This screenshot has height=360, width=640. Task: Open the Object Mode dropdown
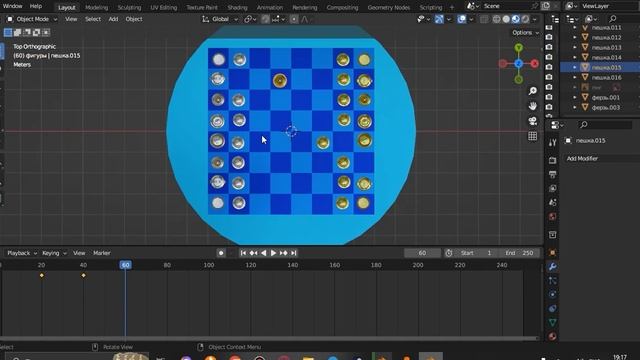pos(32,19)
